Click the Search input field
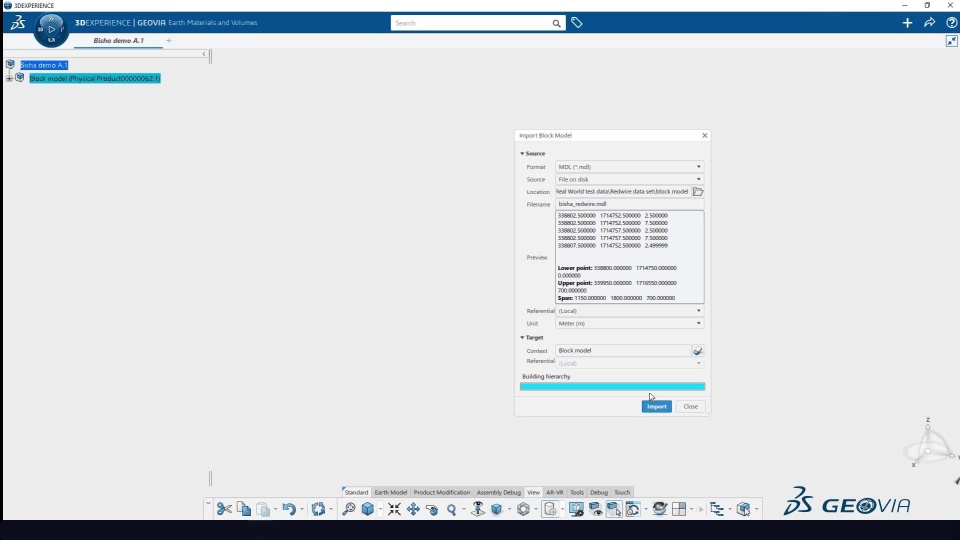960x540 pixels. pyautogui.click(x=471, y=23)
